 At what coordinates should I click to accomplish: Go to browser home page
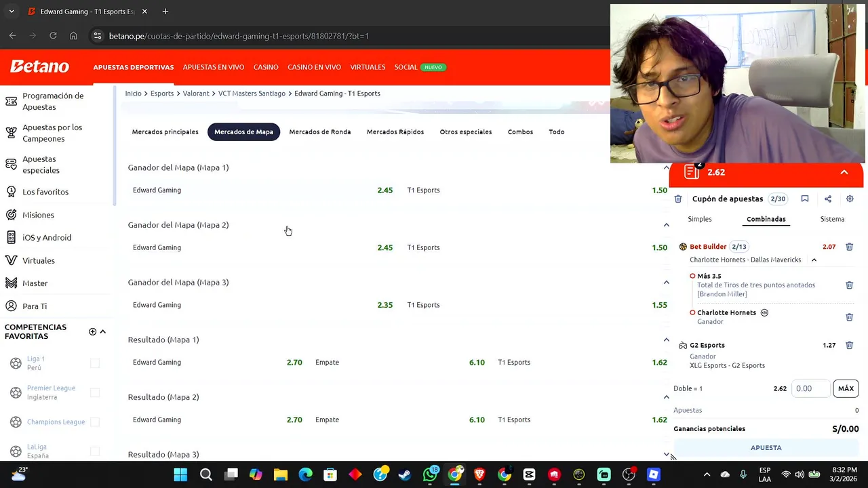[73, 36]
